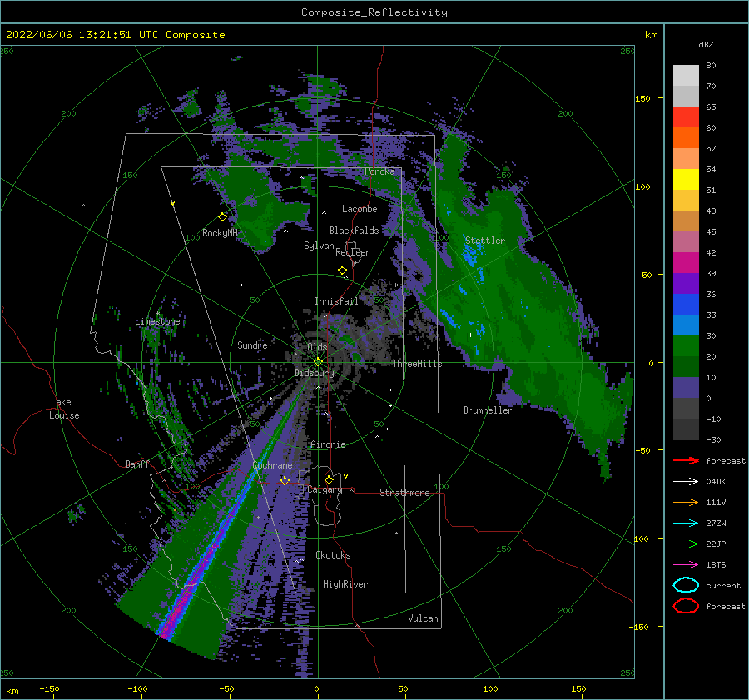Click the Airdrie town label

[328, 444]
